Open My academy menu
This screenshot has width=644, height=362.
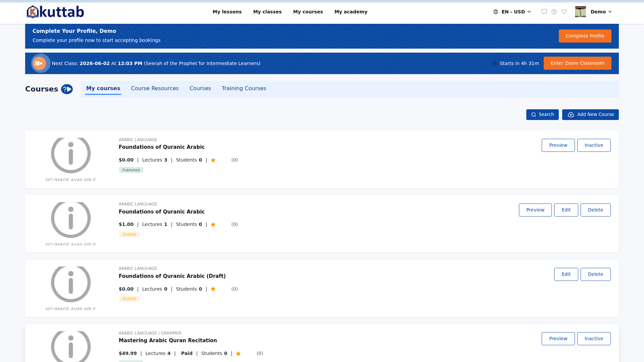point(351,12)
